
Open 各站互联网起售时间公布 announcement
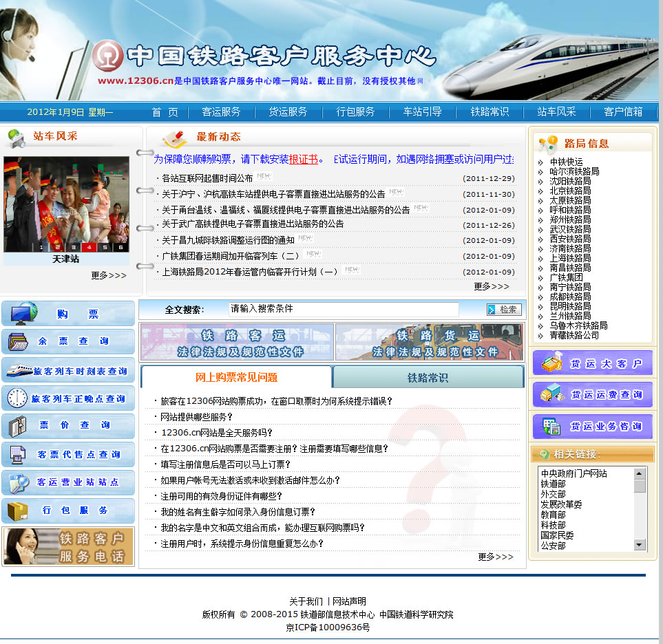[x=207, y=178]
